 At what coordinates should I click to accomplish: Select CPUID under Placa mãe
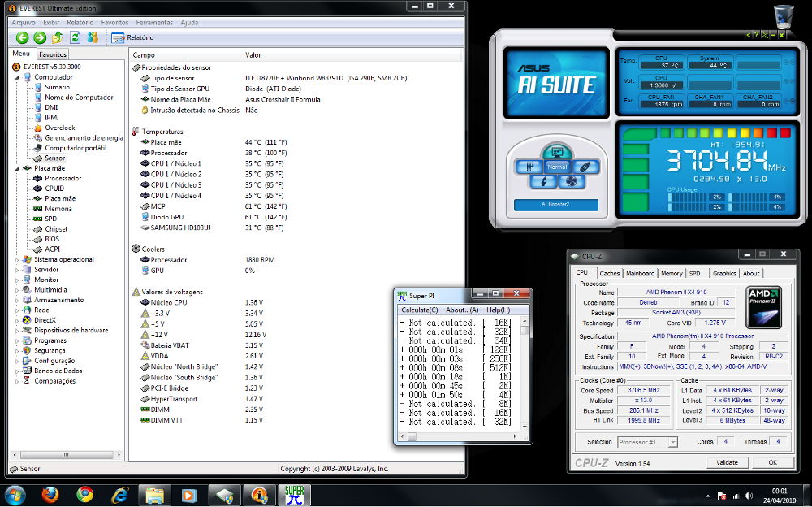(x=54, y=188)
